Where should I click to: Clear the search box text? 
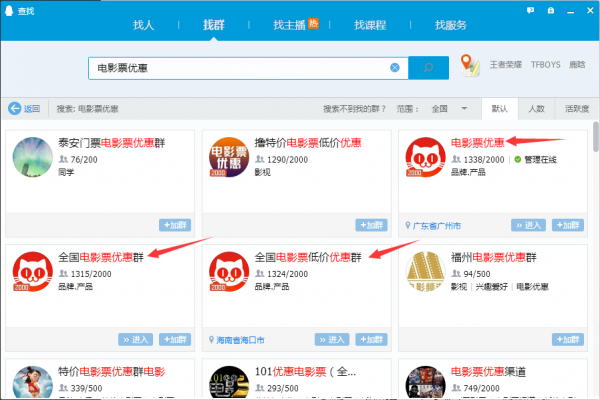tap(395, 68)
